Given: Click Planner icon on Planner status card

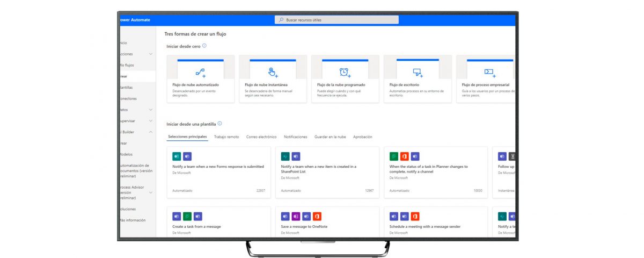Looking at the screenshot, I should [394, 156].
